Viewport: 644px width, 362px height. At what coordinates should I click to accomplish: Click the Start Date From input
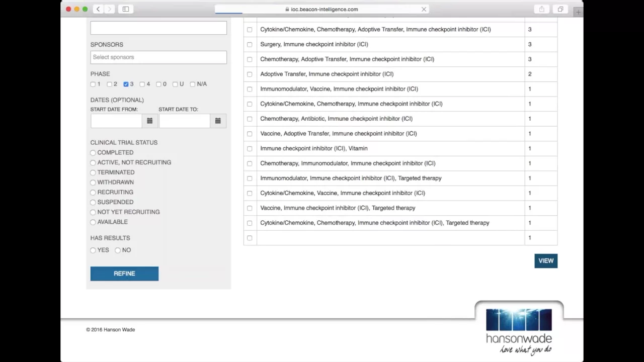pyautogui.click(x=117, y=121)
